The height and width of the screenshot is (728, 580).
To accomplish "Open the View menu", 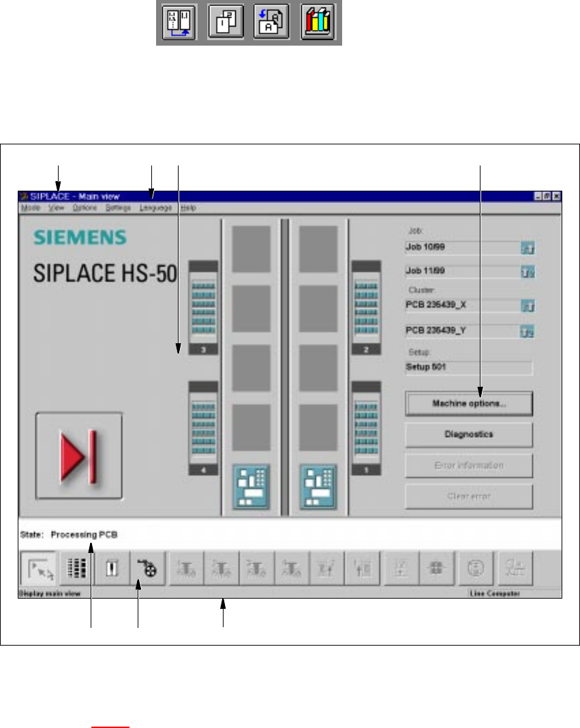I will pos(57,208).
